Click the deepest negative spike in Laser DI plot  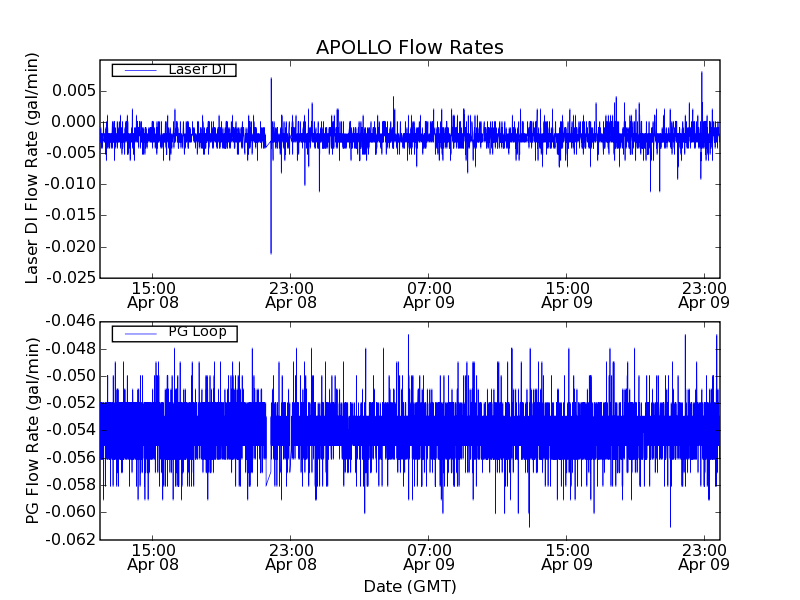(x=271, y=251)
